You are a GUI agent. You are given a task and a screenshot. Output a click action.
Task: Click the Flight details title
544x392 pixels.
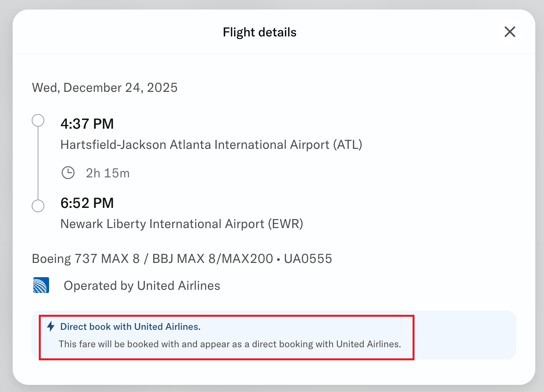pyautogui.click(x=259, y=32)
